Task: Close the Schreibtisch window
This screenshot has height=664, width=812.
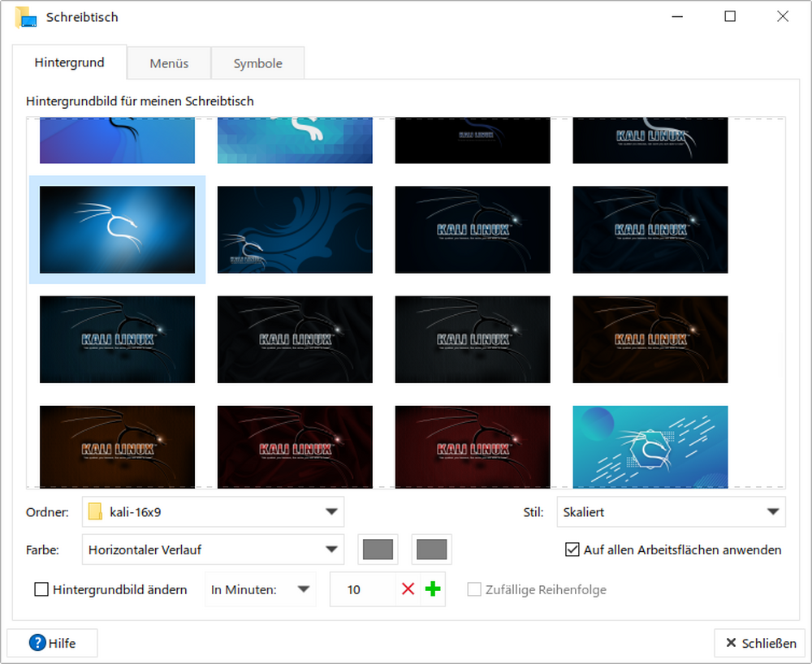Action: point(783,16)
